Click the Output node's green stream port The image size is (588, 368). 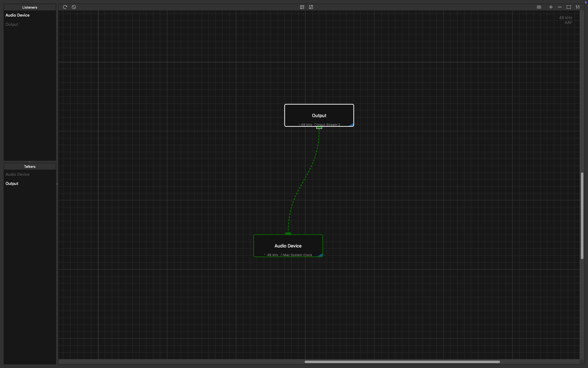click(319, 128)
